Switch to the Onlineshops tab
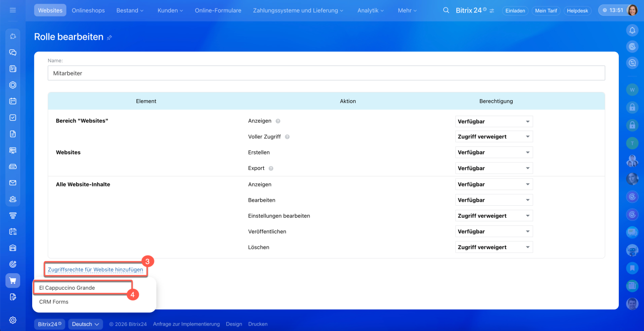This screenshot has width=644, height=331. click(x=89, y=10)
